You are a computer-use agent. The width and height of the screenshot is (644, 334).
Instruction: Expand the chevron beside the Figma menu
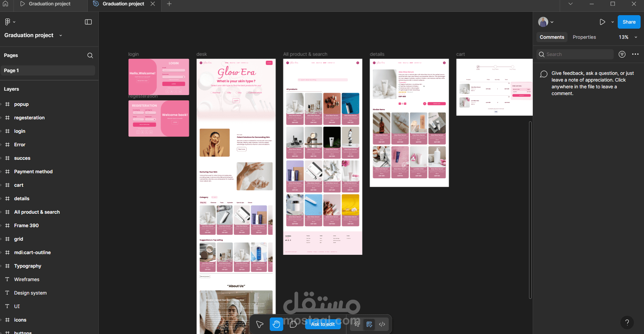14,22
